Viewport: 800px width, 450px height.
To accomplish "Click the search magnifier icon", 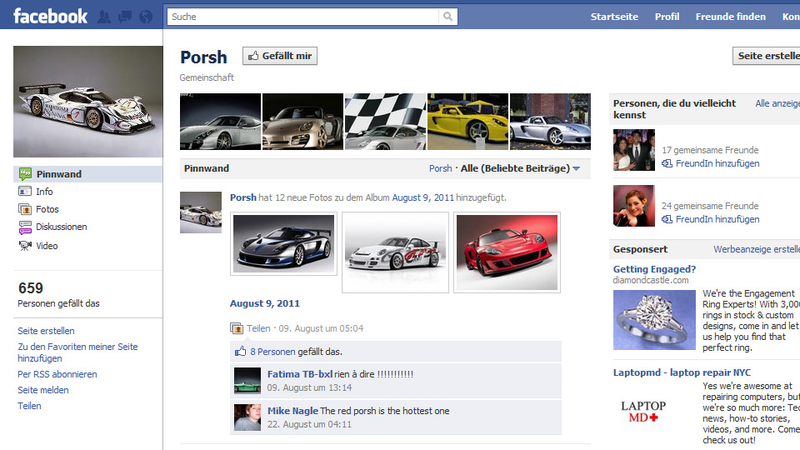I will click(447, 16).
